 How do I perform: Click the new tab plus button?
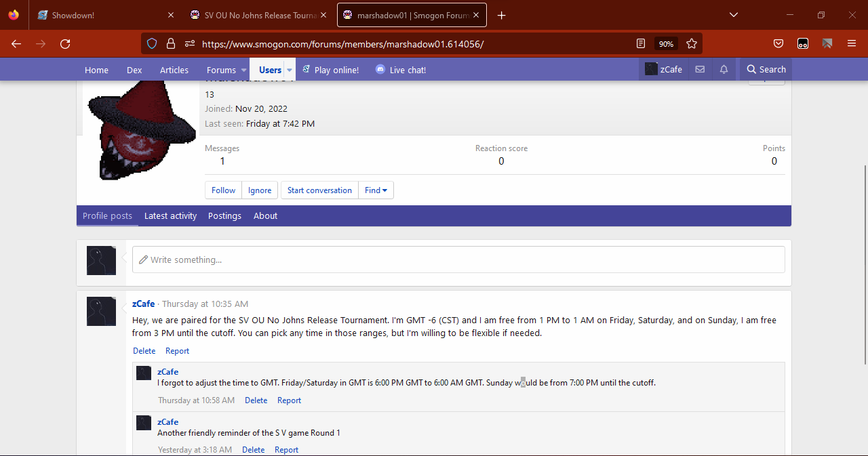502,15
